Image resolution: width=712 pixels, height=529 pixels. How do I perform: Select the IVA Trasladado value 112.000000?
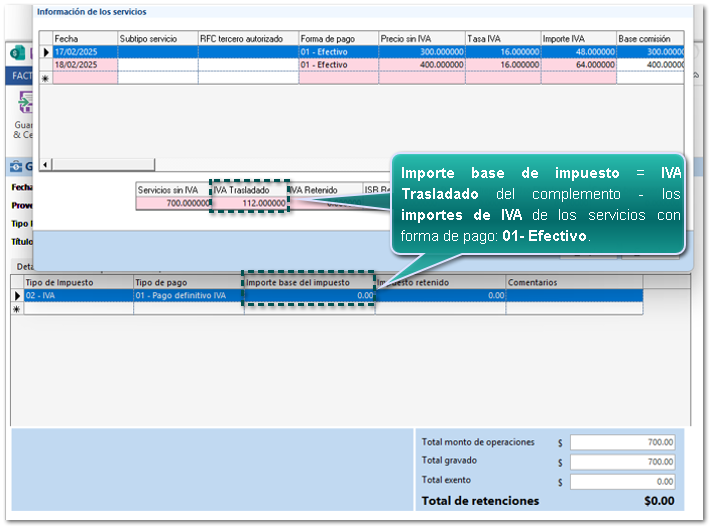(x=249, y=203)
